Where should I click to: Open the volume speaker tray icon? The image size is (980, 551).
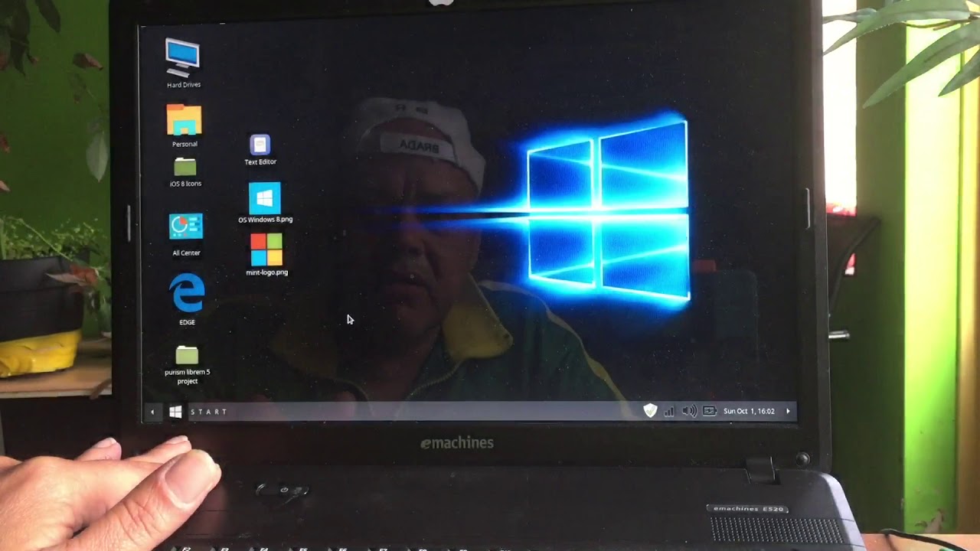(x=689, y=411)
